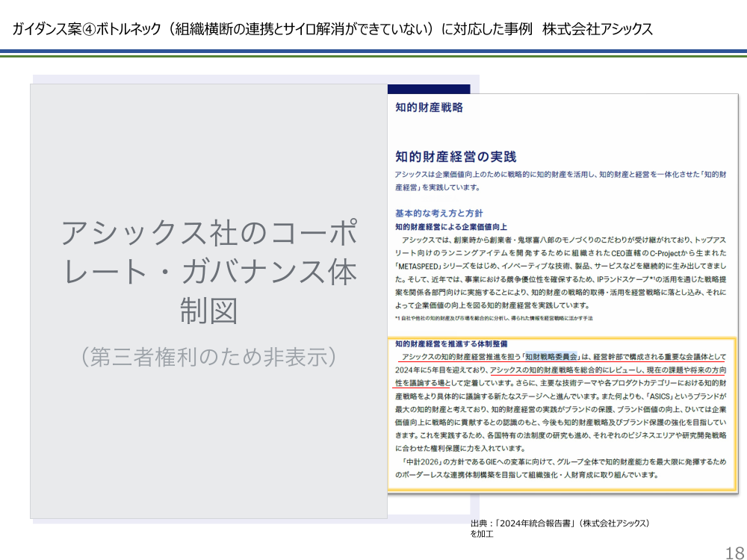Click the heading 知的財産戦略

430,108
